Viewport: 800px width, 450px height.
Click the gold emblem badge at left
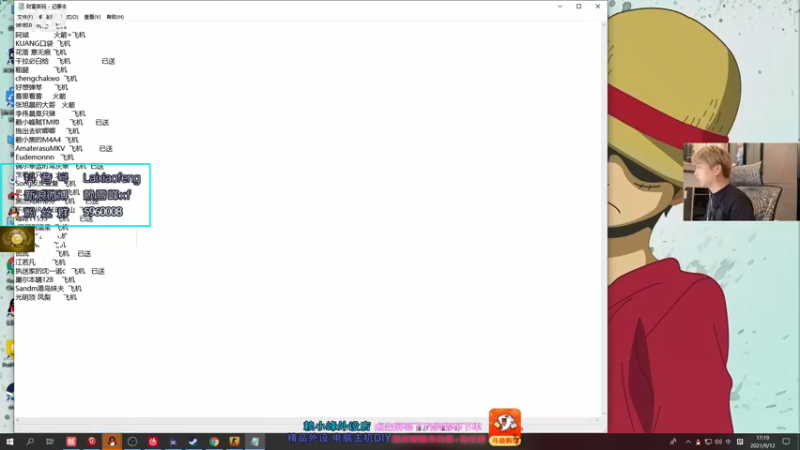tap(17, 239)
